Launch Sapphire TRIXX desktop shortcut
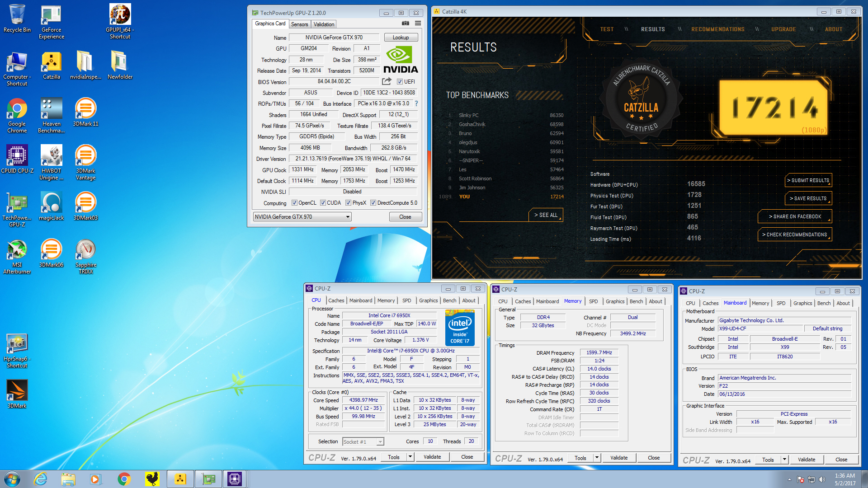The image size is (868, 488). click(x=85, y=257)
